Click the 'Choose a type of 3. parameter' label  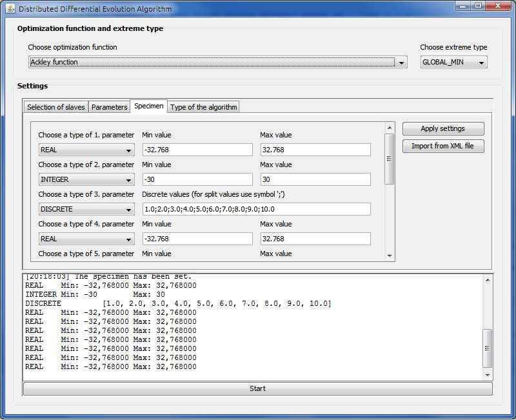pyautogui.click(x=86, y=194)
